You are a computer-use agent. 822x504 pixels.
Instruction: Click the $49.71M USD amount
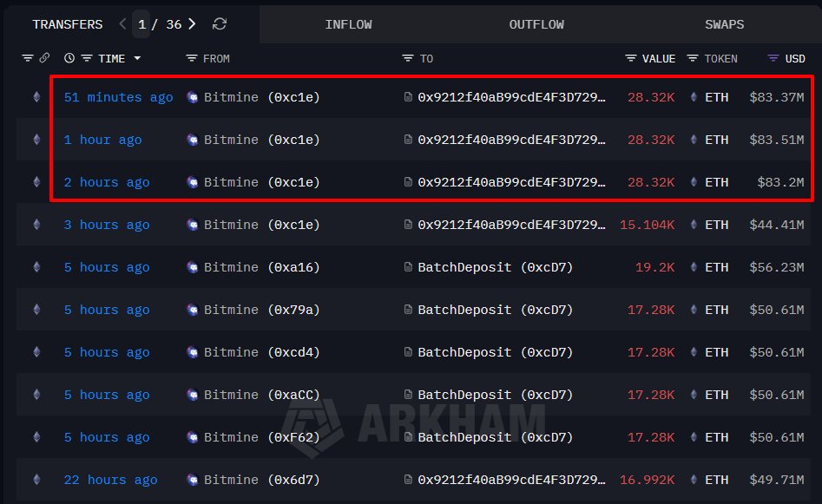pyautogui.click(x=776, y=480)
